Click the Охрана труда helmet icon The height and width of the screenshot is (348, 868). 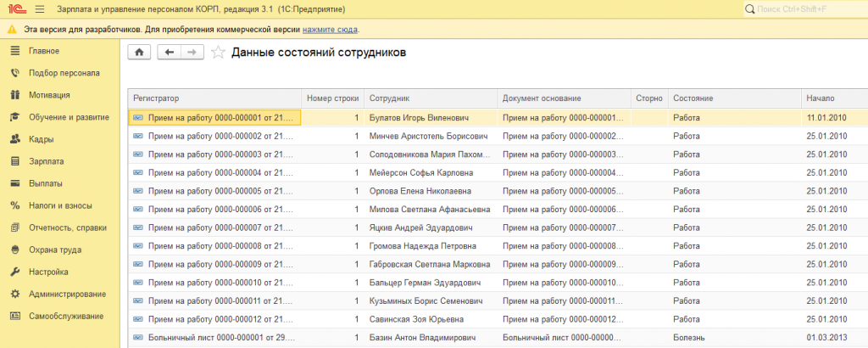tap(15, 250)
